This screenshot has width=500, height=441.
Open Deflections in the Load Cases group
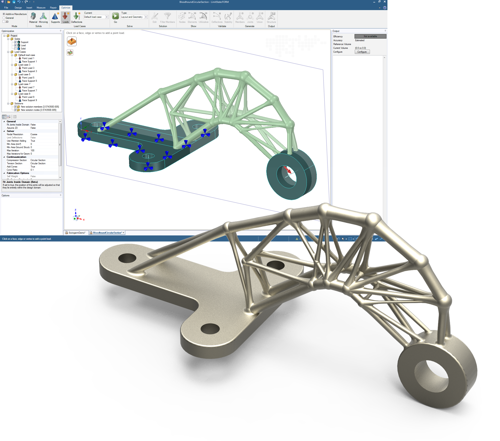tap(76, 17)
